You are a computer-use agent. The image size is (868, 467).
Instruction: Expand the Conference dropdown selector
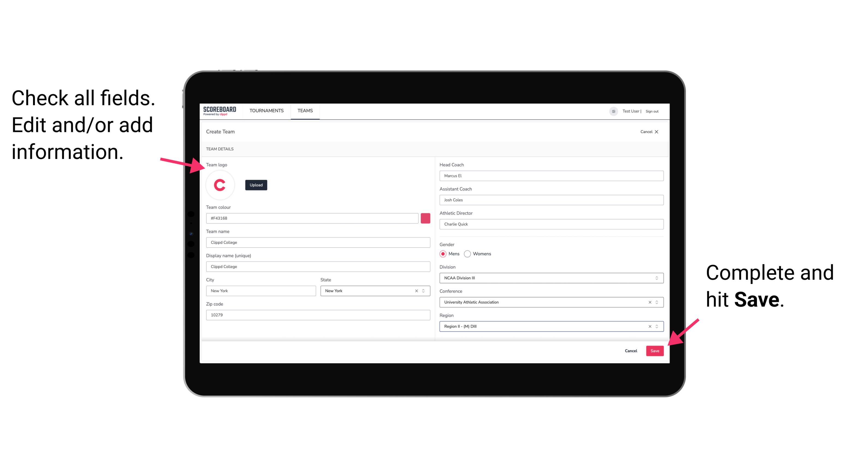[657, 302]
